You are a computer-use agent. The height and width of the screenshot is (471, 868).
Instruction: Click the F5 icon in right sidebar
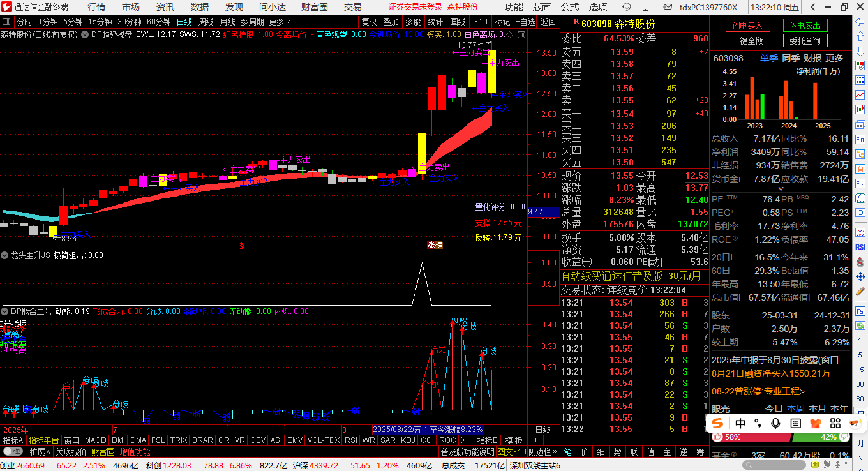tap(860, 311)
